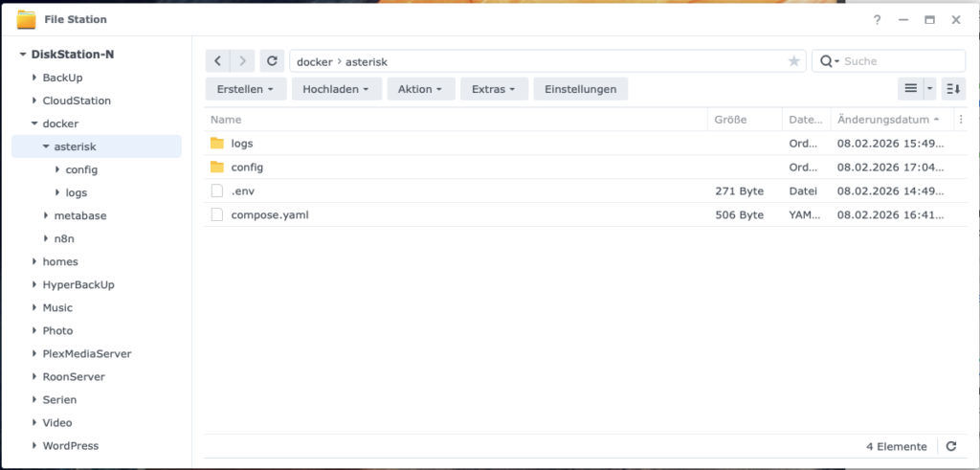Select the HyperBackUp folder in sidebar
This screenshot has height=470, width=980.
[x=78, y=284]
